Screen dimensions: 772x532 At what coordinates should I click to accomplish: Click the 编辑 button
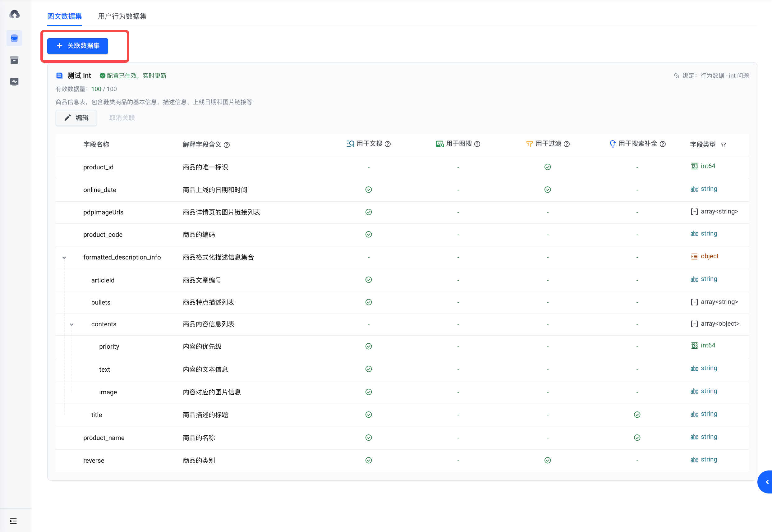[x=76, y=118]
